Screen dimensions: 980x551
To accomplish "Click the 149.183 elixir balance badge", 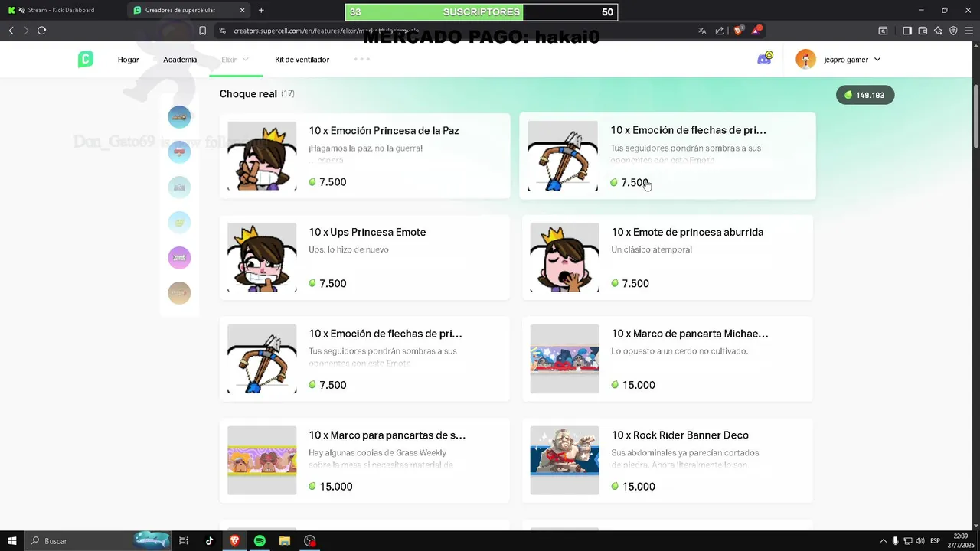I will tap(865, 95).
